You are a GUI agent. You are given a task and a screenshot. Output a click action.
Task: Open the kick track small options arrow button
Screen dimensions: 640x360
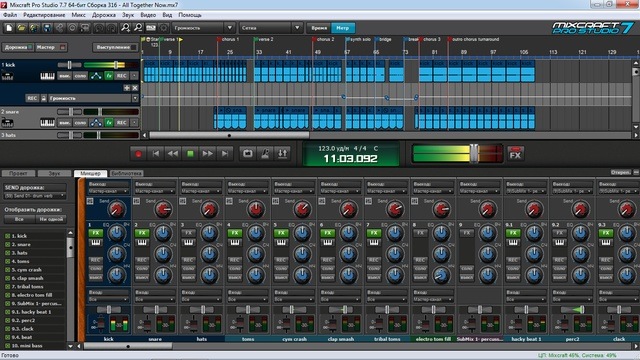point(134,76)
